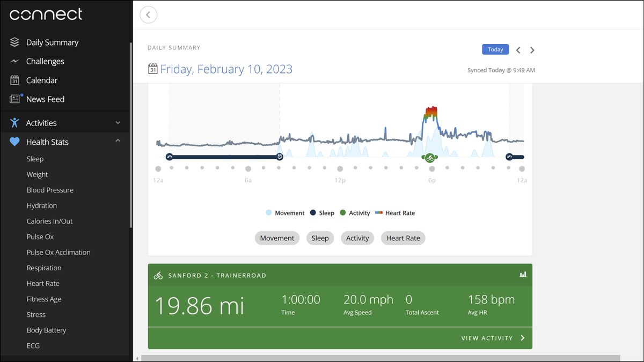Screen dimensions: 644x362
Task: Click the 19.86 mi distance value
Action: point(200,306)
